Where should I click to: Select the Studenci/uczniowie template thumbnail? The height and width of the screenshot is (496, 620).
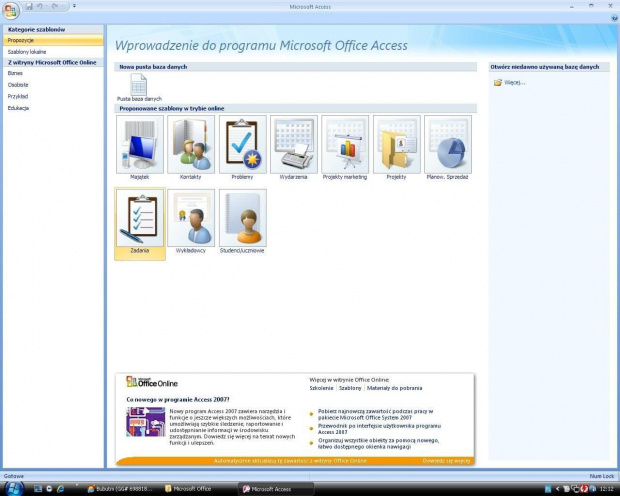click(243, 218)
